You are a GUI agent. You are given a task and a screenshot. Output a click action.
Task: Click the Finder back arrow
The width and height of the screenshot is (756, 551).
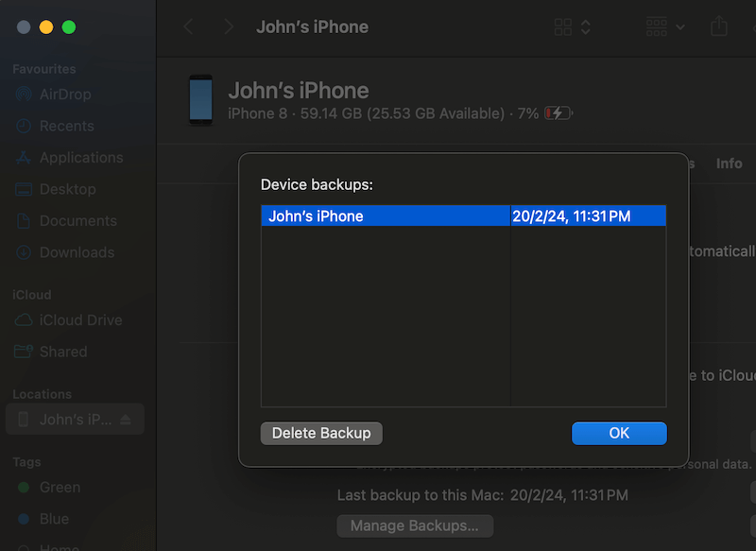(x=189, y=26)
